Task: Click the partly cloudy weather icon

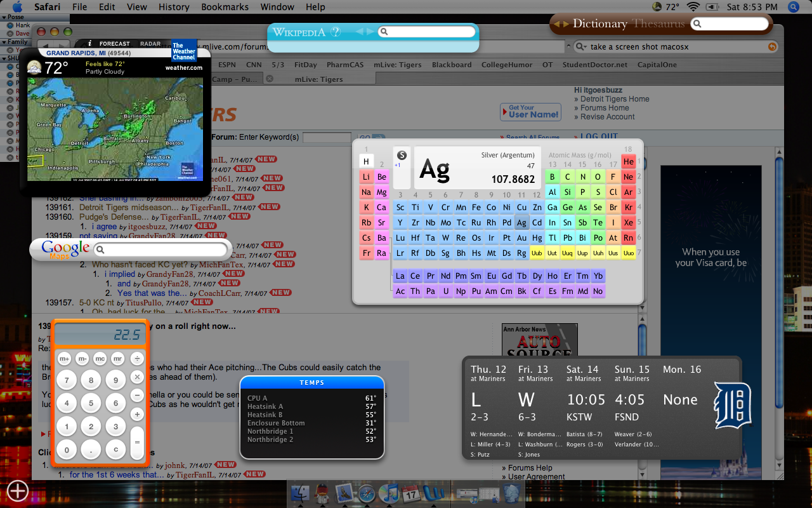Action: (x=34, y=68)
